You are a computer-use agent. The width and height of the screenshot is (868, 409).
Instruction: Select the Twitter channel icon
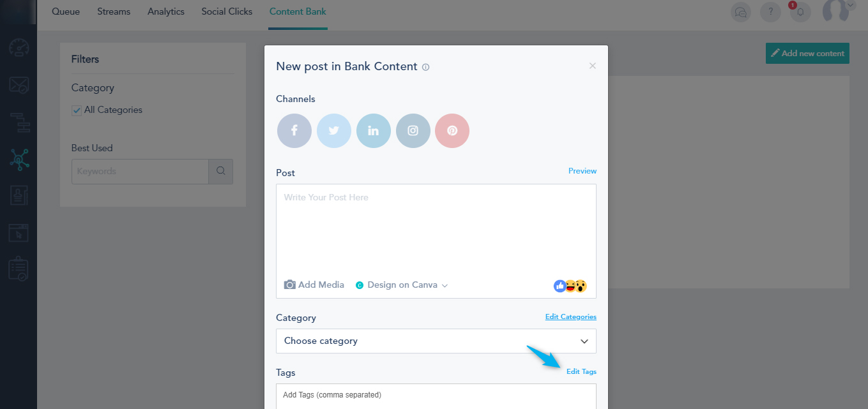coord(334,131)
